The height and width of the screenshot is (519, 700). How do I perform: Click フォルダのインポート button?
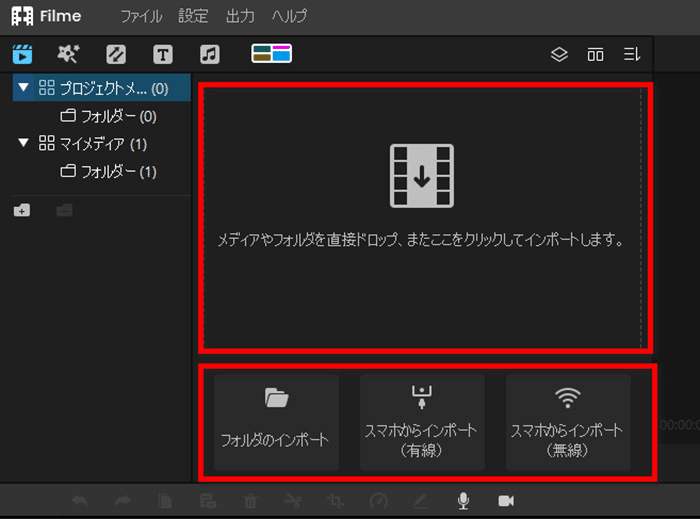pos(276,422)
